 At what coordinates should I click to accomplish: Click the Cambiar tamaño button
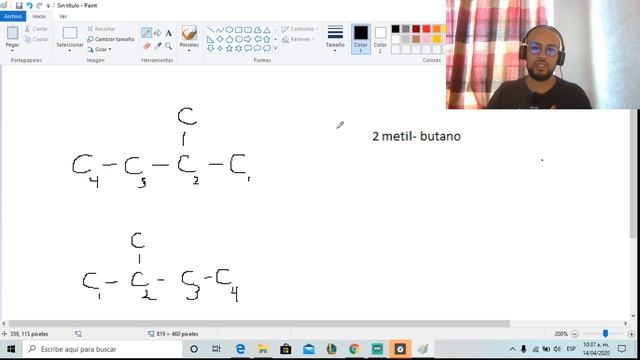tap(111, 39)
